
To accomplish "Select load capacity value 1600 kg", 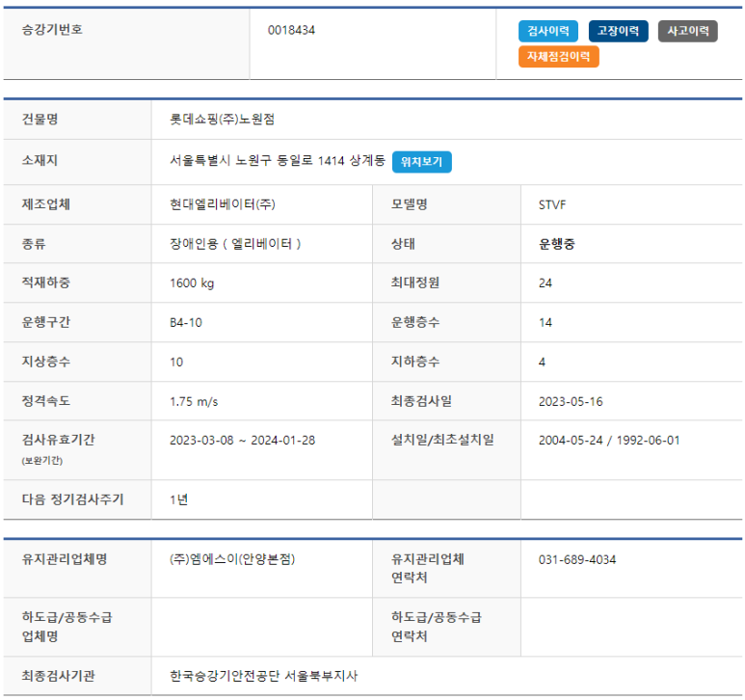I will 192,283.
